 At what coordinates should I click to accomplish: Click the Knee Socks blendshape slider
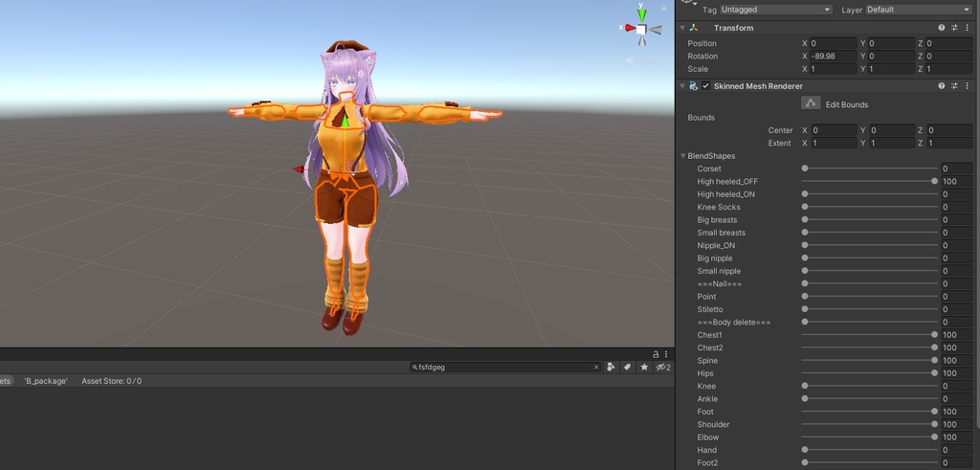[x=869, y=207]
